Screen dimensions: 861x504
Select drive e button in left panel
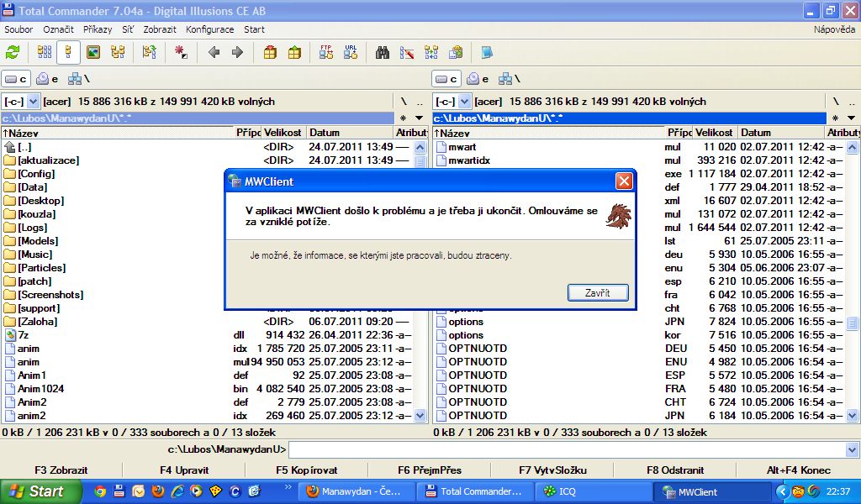click(x=47, y=80)
